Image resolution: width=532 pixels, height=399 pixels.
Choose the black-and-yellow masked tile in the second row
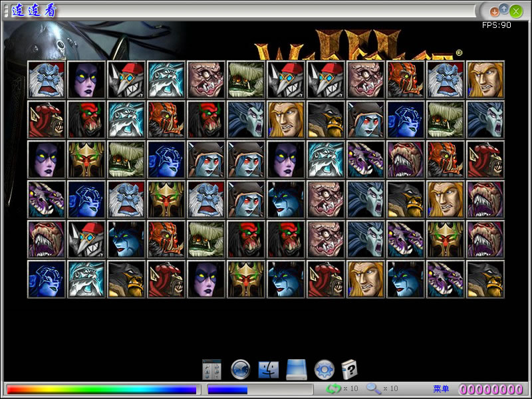[326, 120]
